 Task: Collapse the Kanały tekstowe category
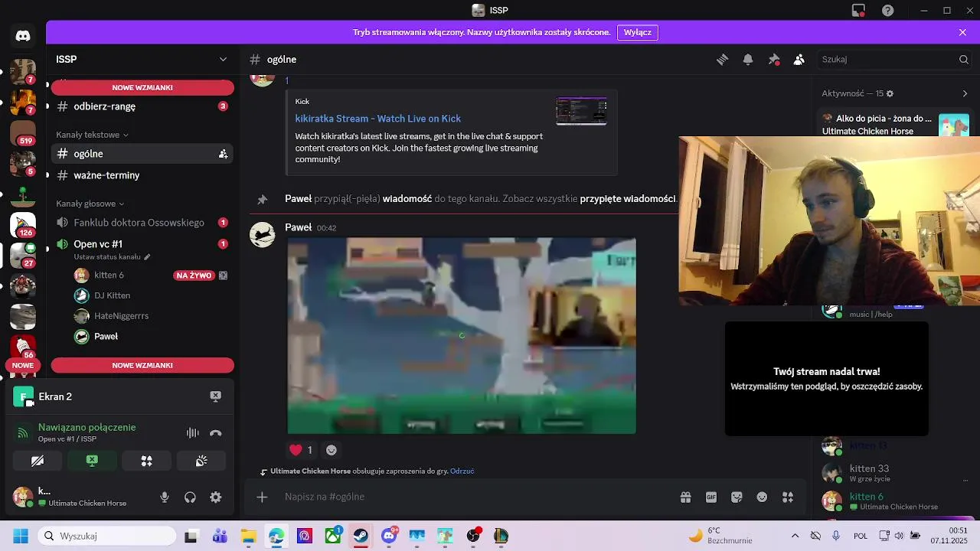[x=92, y=135]
